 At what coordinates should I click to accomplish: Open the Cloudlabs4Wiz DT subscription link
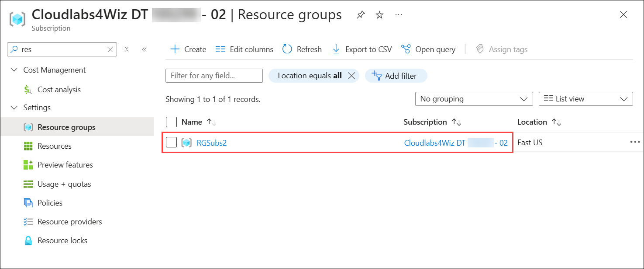pos(456,143)
